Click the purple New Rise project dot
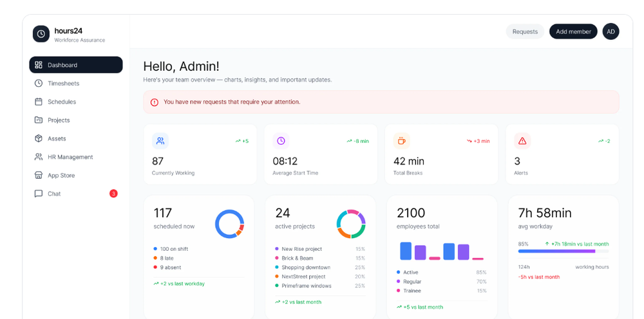Image resolution: width=644 pixels, height=319 pixels. (277, 249)
